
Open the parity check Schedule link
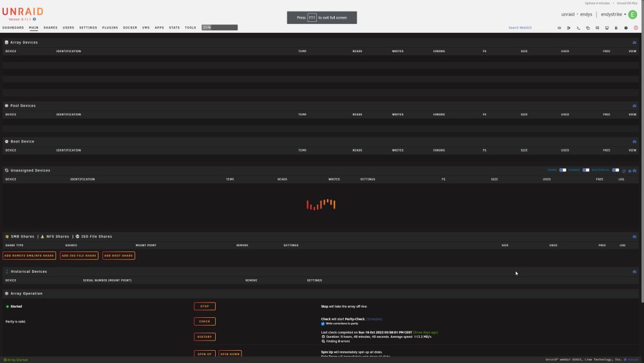coord(374,319)
